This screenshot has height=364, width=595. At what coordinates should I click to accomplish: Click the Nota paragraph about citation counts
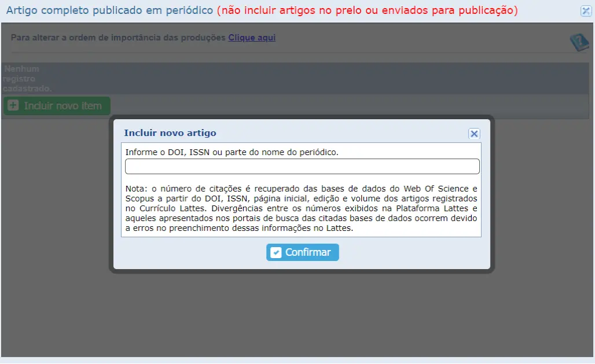click(301, 208)
